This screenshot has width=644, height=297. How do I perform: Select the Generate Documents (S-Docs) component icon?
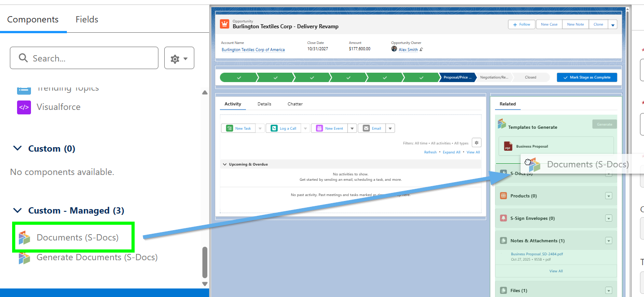24,258
